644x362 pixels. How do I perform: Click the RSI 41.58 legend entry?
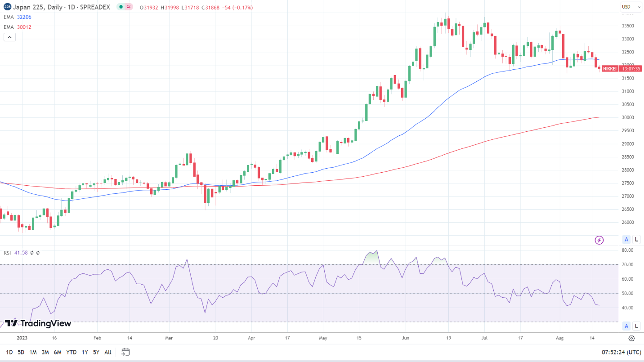16,253
